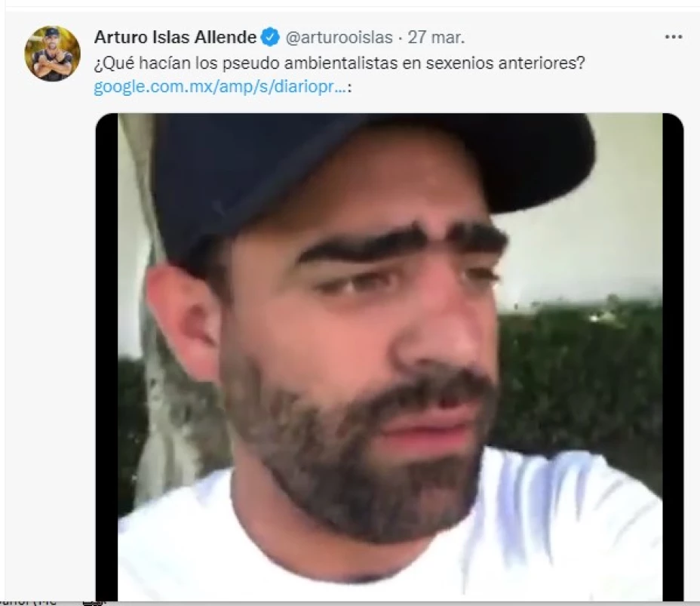Viewport: 700px width, 606px height.
Task: Click the left black letterbox bar of video
Action: [x=106, y=357]
